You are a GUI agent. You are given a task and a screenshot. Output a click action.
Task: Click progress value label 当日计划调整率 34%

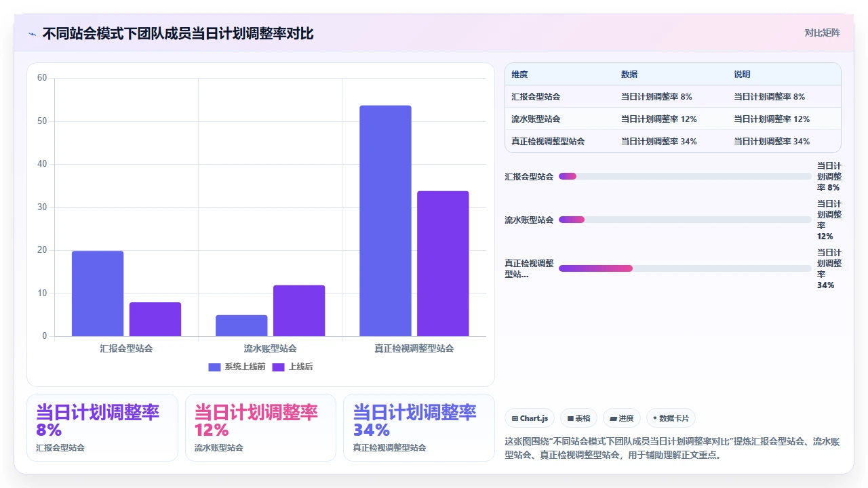(829, 268)
